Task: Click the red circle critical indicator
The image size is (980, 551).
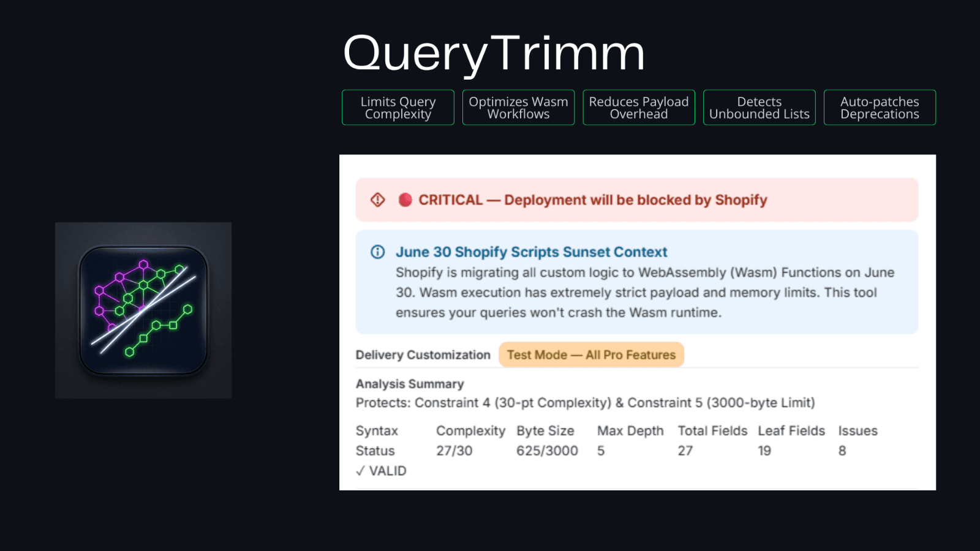Action: pyautogui.click(x=405, y=200)
